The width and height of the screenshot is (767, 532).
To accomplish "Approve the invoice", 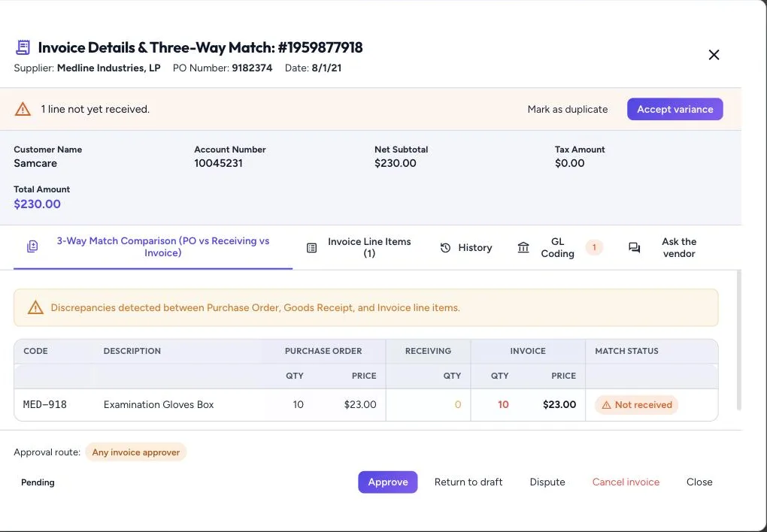I will coord(388,482).
